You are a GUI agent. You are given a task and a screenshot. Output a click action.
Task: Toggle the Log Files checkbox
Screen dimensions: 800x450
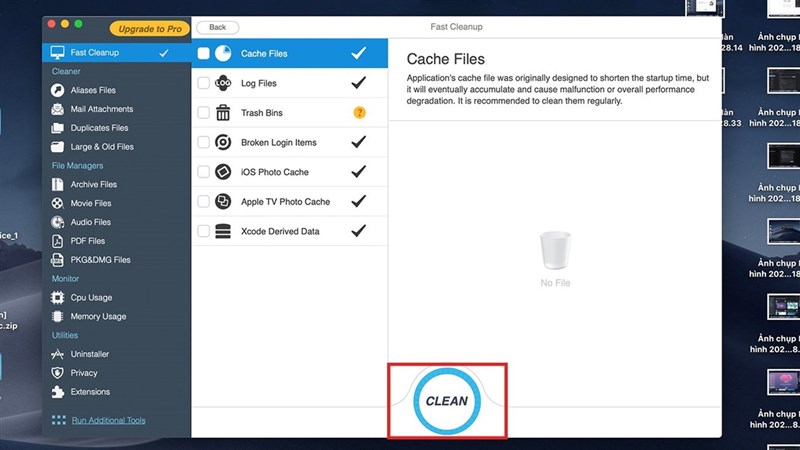pyautogui.click(x=203, y=83)
